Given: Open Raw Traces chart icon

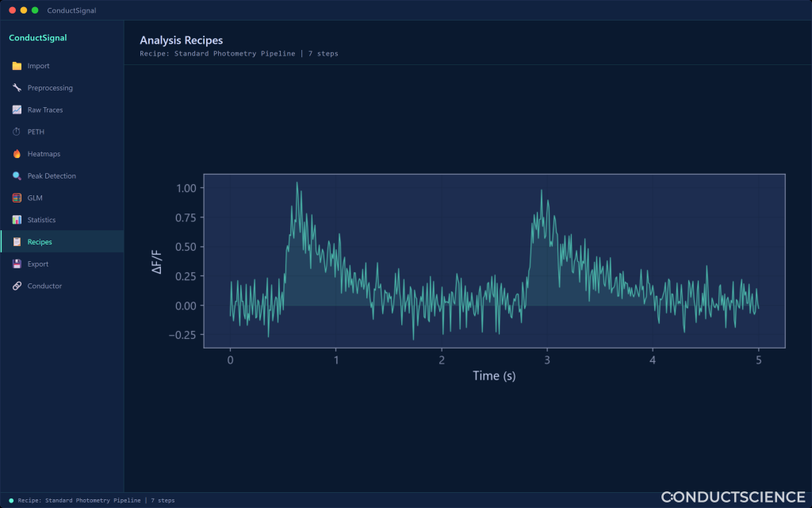Looking at the screenshot, I should (17, 110).
